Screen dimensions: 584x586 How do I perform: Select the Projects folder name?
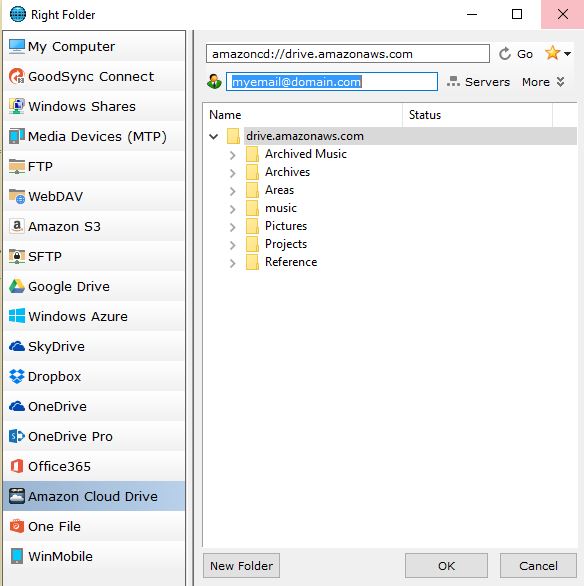click(286, 244)
